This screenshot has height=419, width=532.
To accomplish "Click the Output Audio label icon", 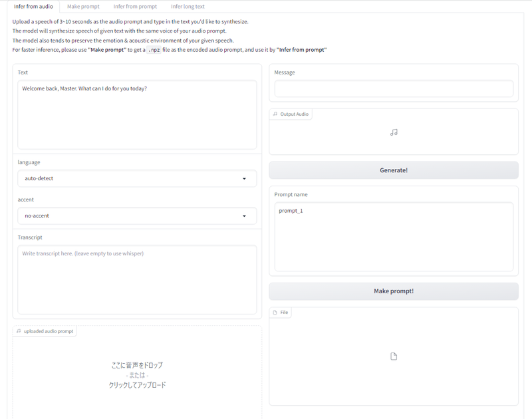I will point(275,114).
